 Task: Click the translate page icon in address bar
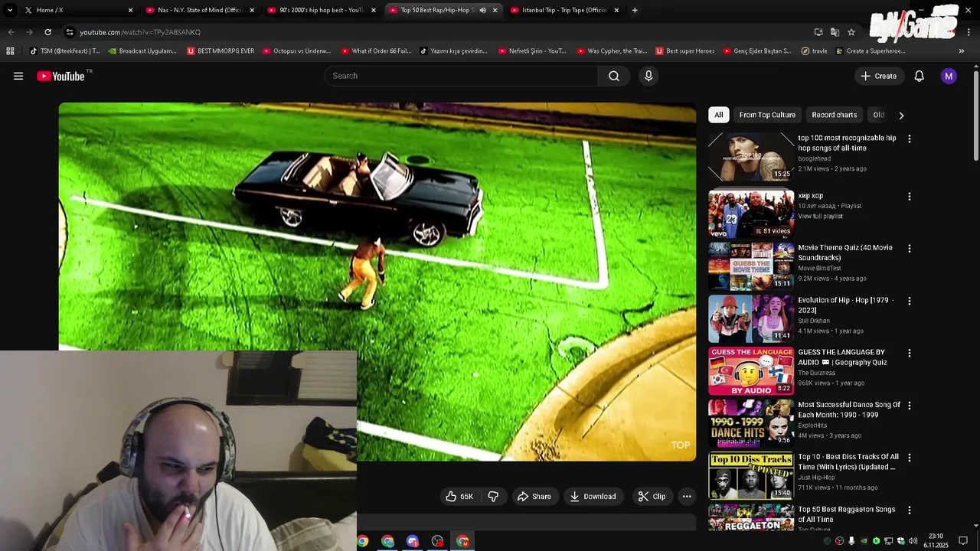tap(835, 32)
